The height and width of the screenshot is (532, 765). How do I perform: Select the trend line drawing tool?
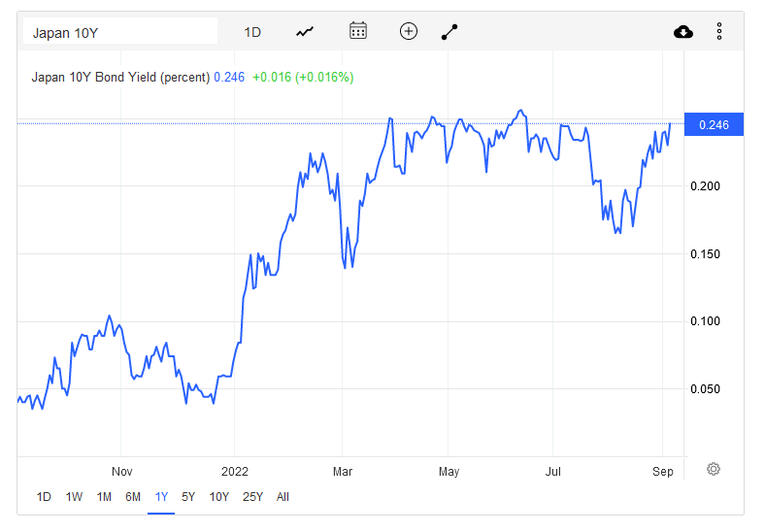point(449,32)
